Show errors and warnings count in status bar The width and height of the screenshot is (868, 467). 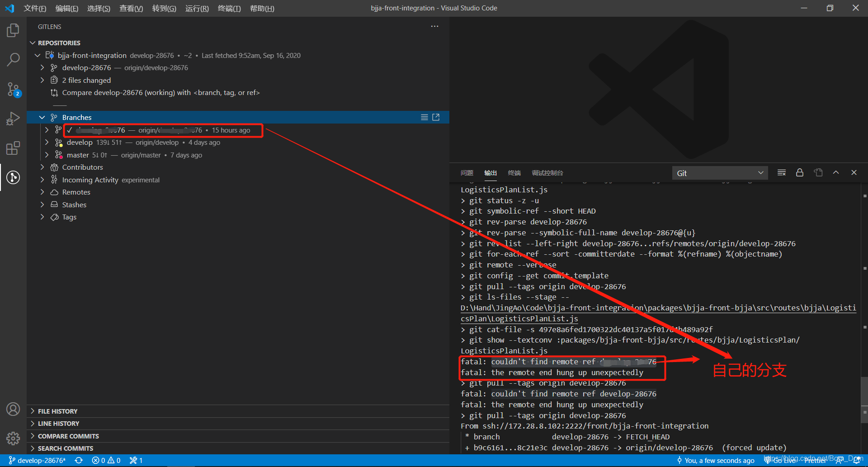pyautogui.click(x=106, y=460)
